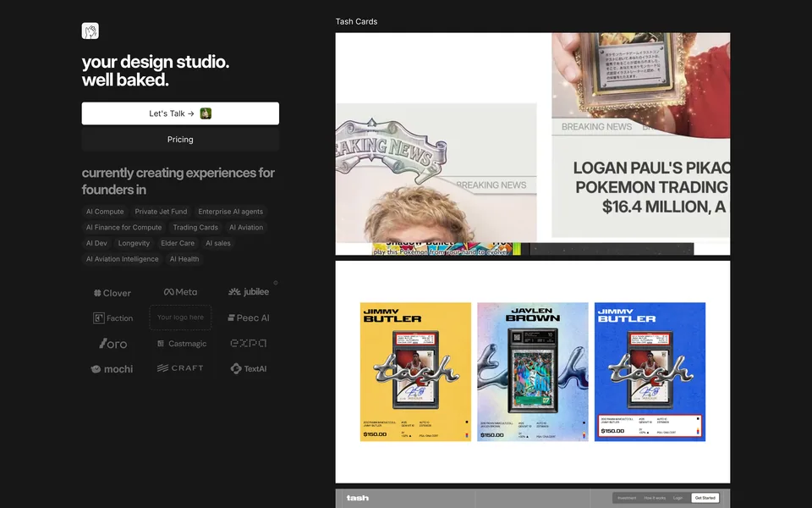812x508 pixels.
Task: Select the AI Aviation tag
Action: point(246,227)
